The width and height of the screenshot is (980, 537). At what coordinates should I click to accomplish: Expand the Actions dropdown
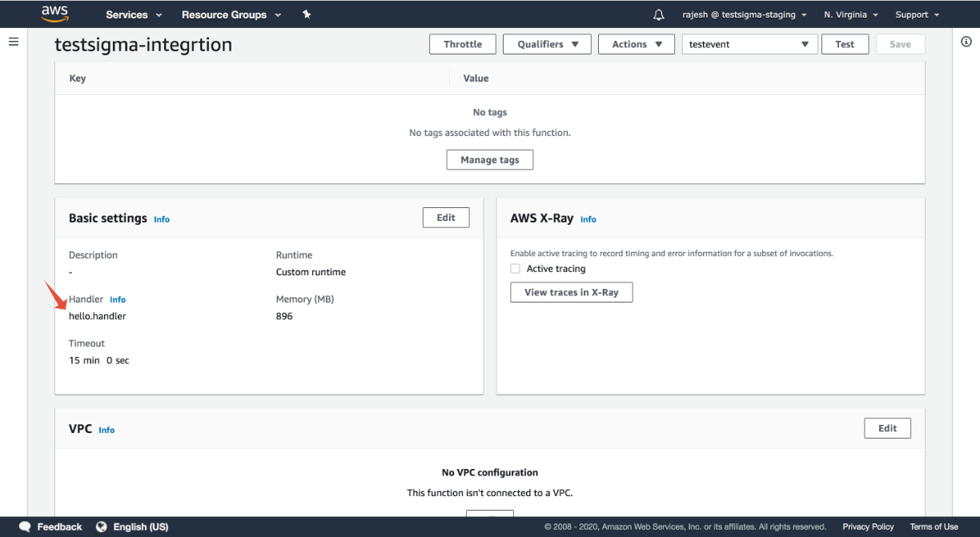(x=637, y=44)
